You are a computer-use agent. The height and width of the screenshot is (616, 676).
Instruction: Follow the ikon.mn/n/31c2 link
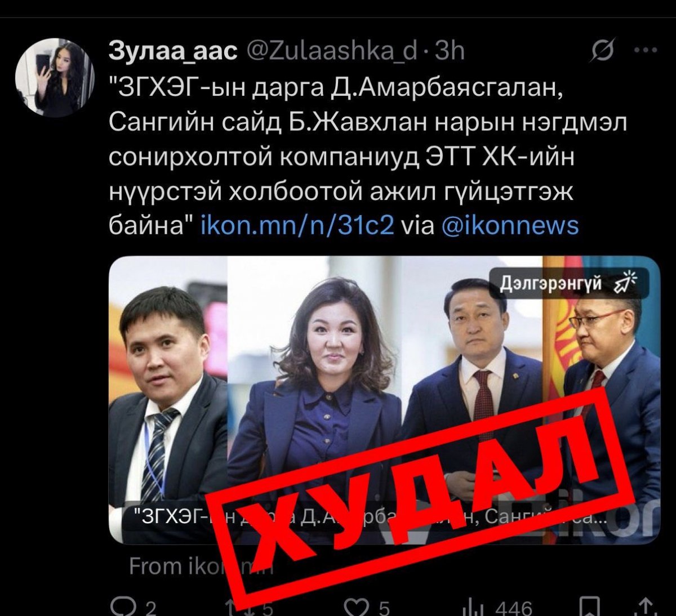(297, 225)
